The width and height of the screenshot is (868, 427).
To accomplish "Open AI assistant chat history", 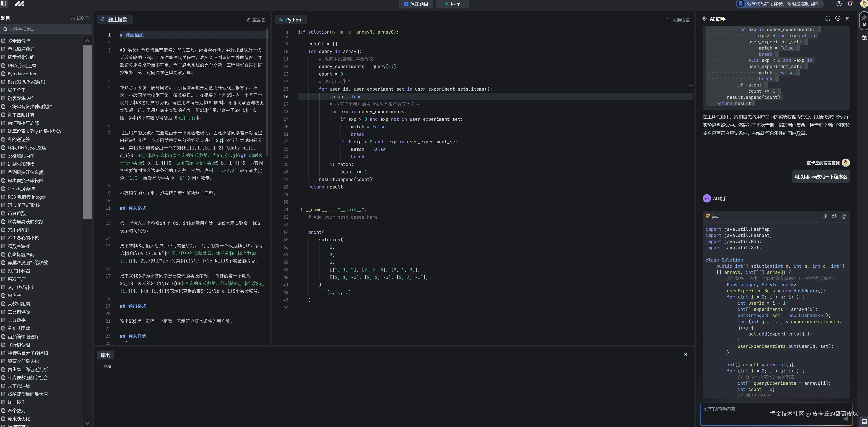I will click(x=838, y=18).
